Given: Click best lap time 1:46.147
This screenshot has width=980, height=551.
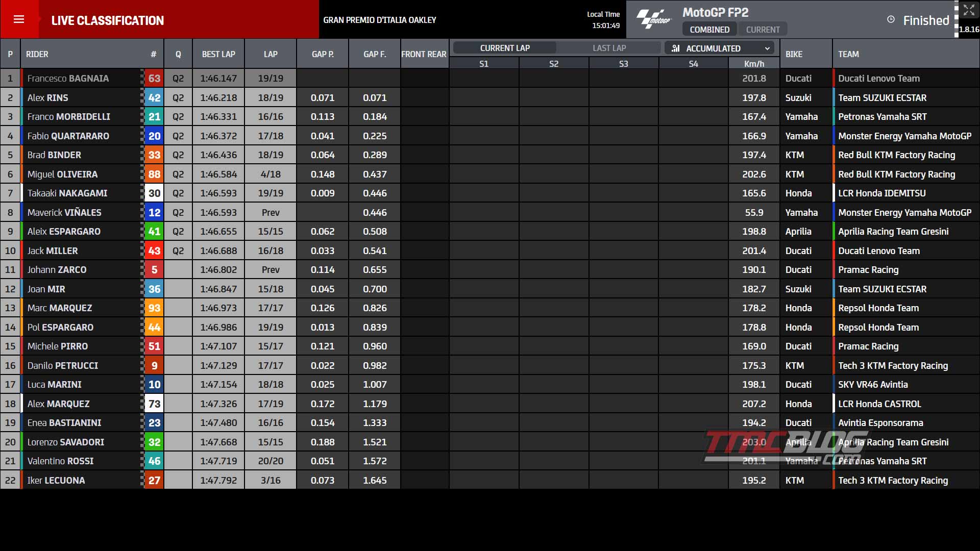Looking at the screenshot, I should click(218, 79).
